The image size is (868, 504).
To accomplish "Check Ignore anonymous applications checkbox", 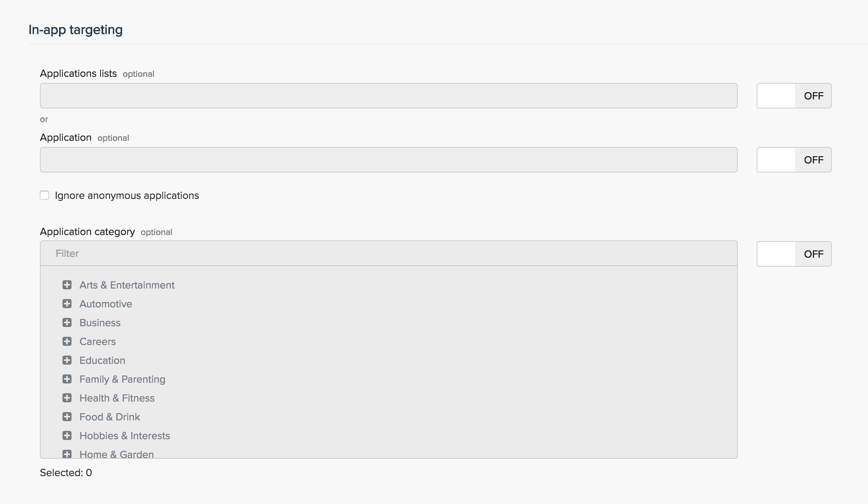I will [x=44, y=195].
